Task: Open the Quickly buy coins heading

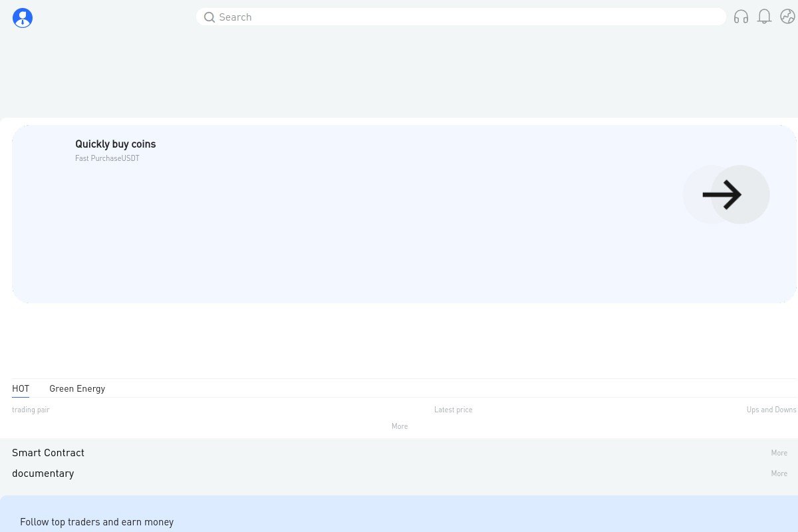Action: click(x=115, y=144)
